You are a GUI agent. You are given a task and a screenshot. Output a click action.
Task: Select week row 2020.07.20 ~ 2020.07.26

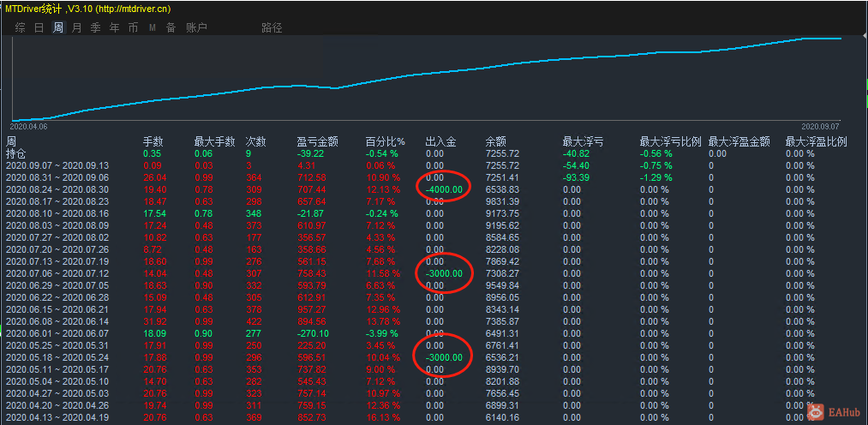tap(57, 249)
